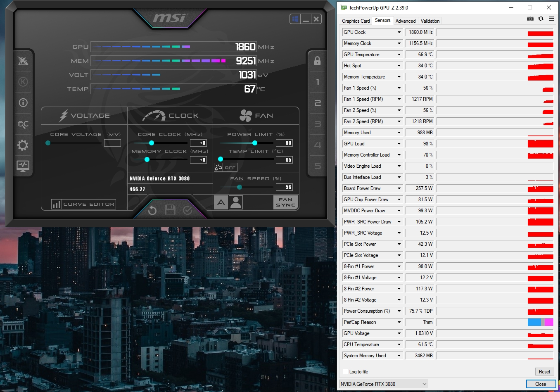This screenshot has height=392, width=560.
Task: Open the GPU Clock sensor dropdown
Action: coord(399,32)
